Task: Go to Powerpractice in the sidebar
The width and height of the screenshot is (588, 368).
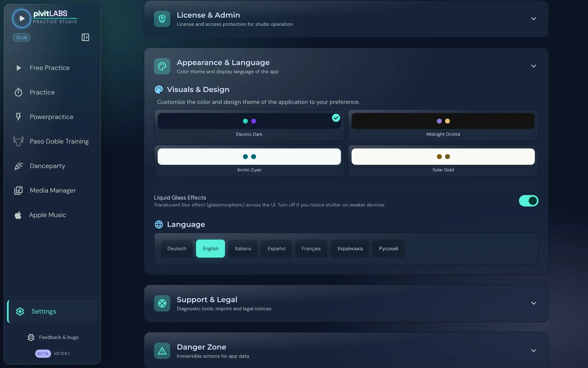Action: tap(52, 117)
